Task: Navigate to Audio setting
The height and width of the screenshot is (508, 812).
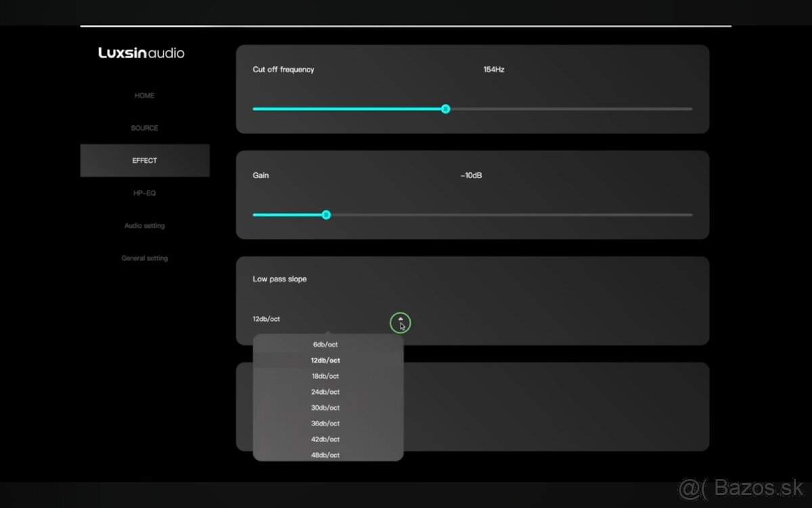Action: tap(144, 226)
